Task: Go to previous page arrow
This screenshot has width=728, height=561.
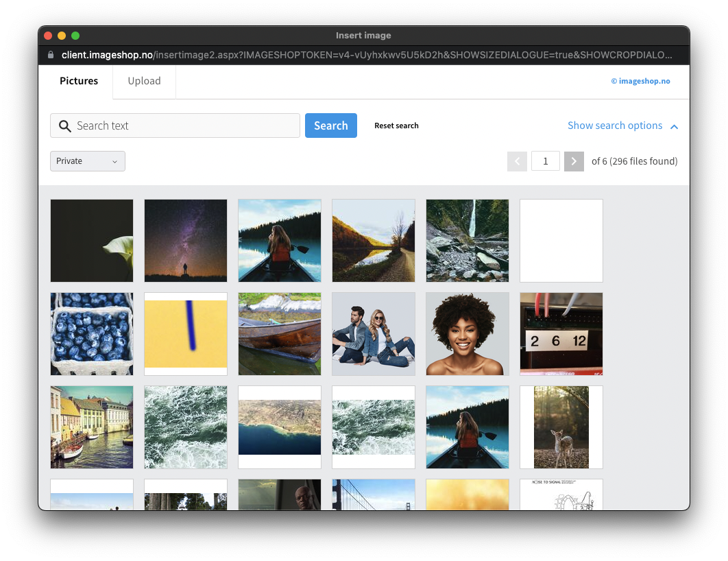Action: click(517, 161)
